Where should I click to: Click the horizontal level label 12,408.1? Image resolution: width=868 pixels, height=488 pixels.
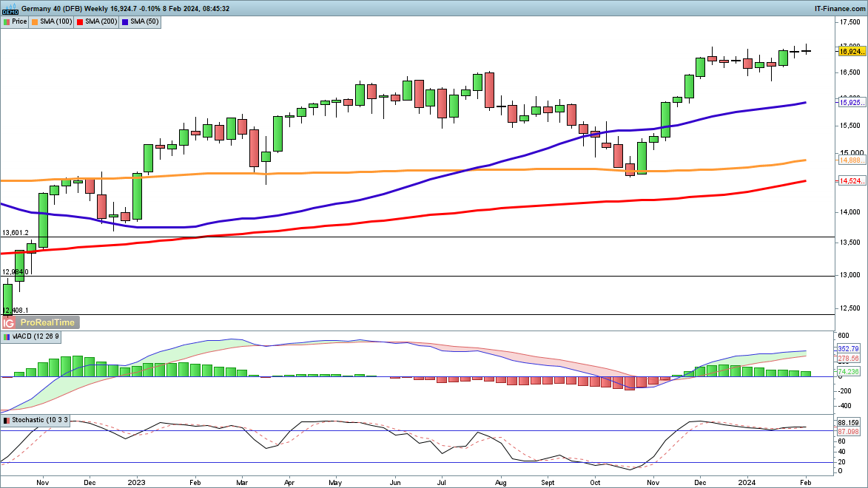(16, 311)
